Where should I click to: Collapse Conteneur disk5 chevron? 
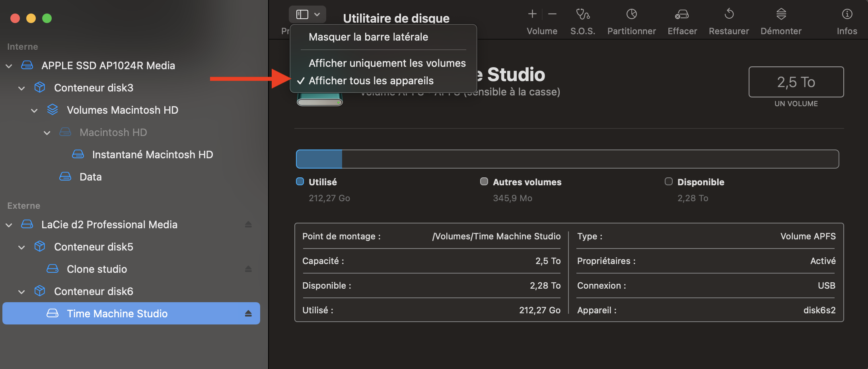pyautogui.click(x=22, y=247)
